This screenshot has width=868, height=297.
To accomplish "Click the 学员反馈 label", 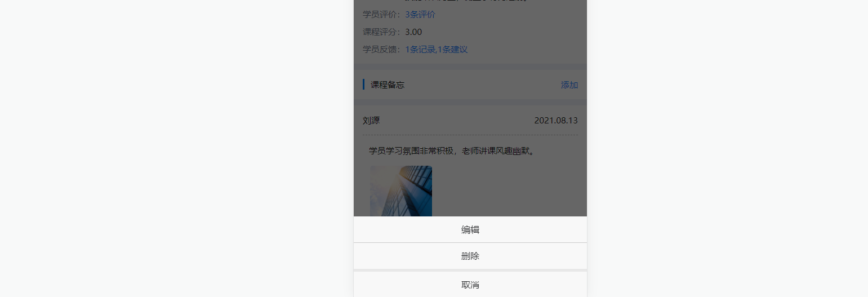I will (x=382, y=50).
